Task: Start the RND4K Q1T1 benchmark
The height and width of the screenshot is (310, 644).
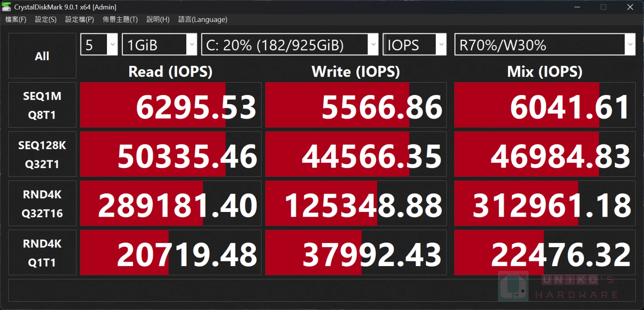Action: tap(42, 253)
